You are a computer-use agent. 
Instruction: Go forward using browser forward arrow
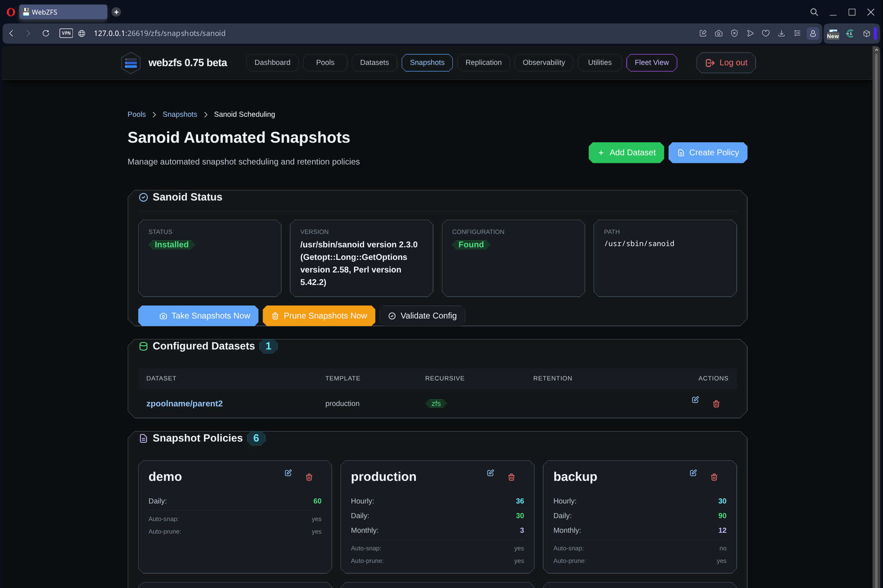click(x=28, y=33)
